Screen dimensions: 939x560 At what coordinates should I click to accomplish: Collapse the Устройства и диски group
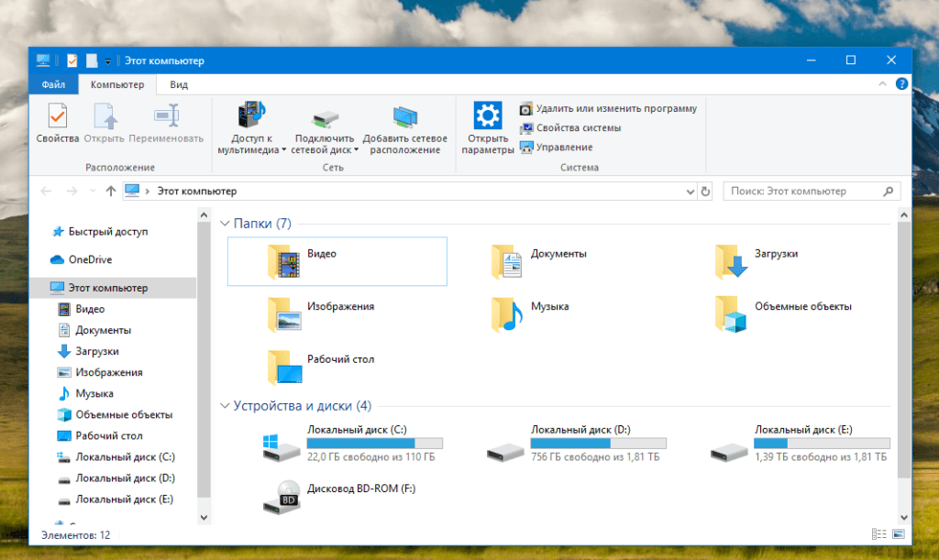tap(226, 406)
